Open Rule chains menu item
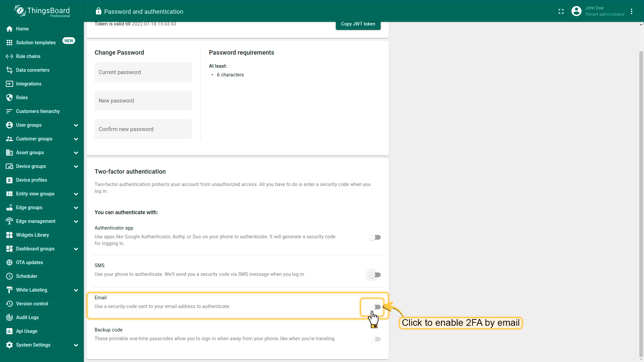The image size is (644, 362). [42, 56]
